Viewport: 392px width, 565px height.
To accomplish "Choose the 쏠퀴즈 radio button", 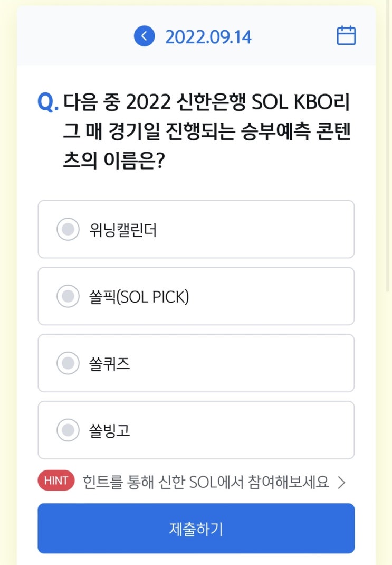I will click(x=68, y=363).
